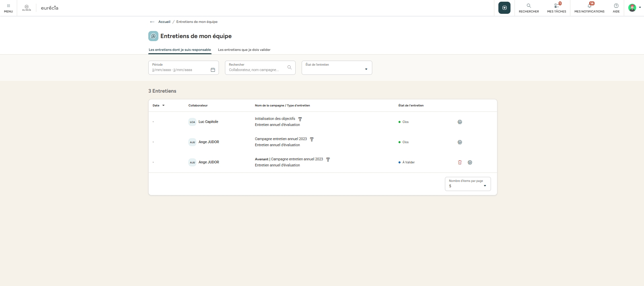The width and height of the screenshot is (644, 286).
Task: Open user avatar profile menu
Action: point(634,8)
